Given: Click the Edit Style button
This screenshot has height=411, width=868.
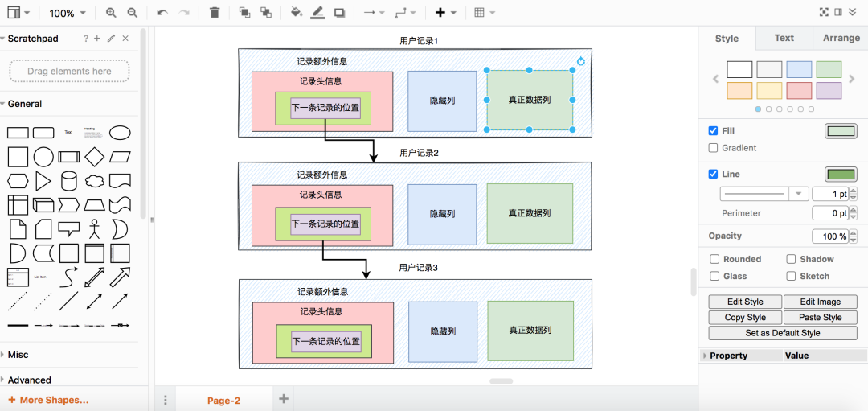Looking at the screenshot, I should 745,302.
